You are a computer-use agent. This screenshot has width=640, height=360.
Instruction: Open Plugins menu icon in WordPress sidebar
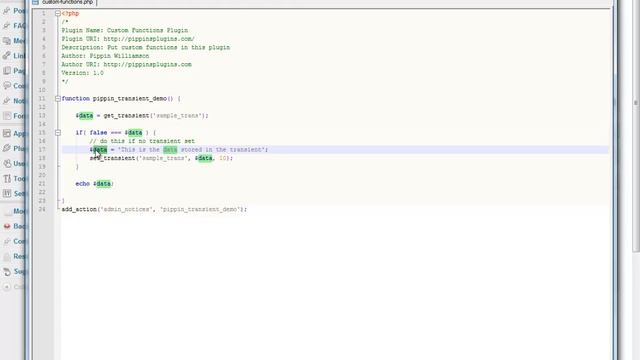pos(7,148)
